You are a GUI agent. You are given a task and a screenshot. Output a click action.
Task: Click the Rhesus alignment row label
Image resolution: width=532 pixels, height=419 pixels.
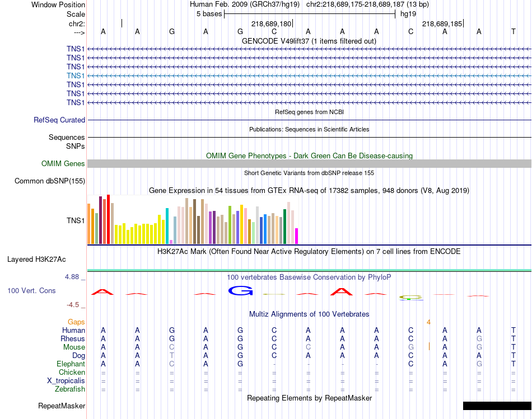coord(73,339)
